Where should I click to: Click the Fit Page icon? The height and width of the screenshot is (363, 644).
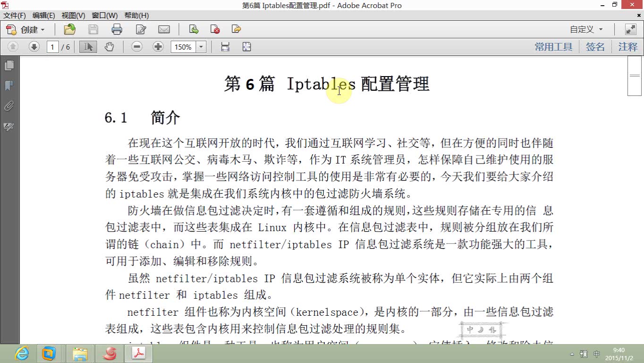pyautogui.click(x=246, y=47)
